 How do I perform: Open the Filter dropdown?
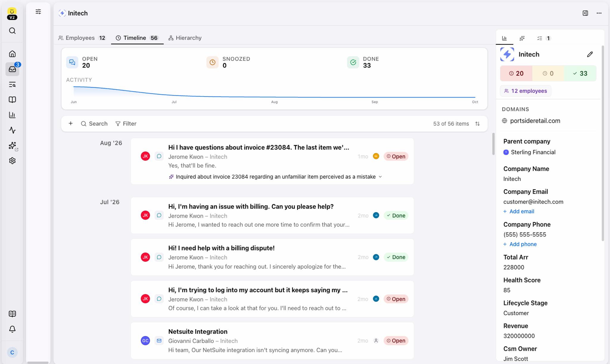click(126, 124)
